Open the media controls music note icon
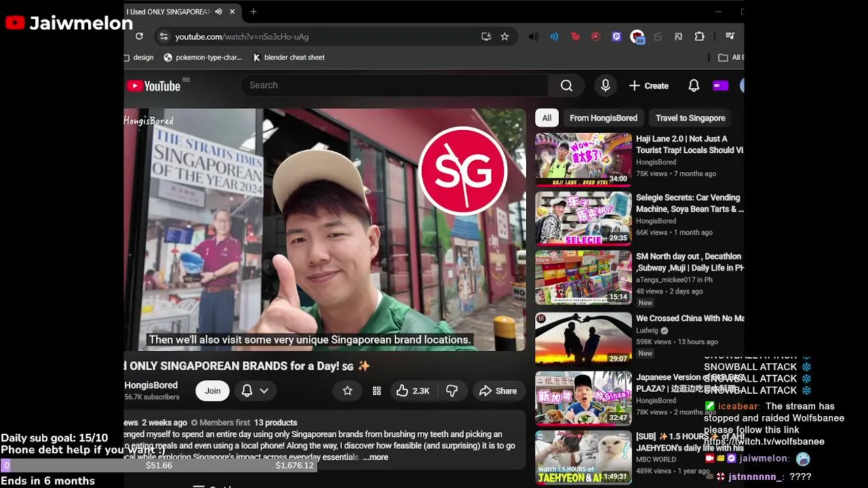The width and height of the screenshot is (868, 488). [730, 37]
